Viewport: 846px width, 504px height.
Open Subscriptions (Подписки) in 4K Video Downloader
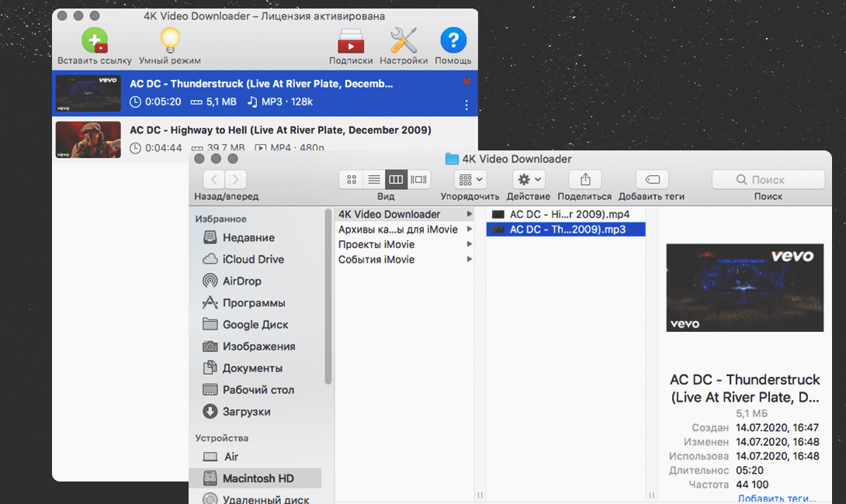tap(351, 41)
